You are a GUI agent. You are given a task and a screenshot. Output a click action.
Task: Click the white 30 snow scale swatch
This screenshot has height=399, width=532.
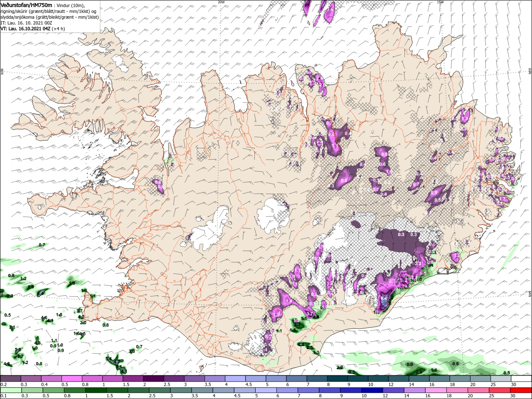pos(521,379)
